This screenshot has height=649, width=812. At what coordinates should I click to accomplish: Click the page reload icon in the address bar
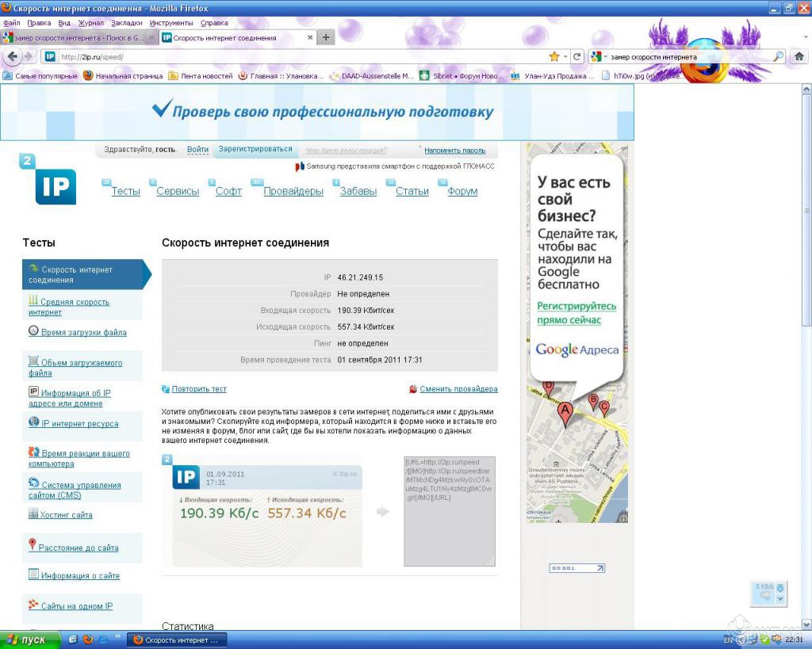click(x=576, y=57)
